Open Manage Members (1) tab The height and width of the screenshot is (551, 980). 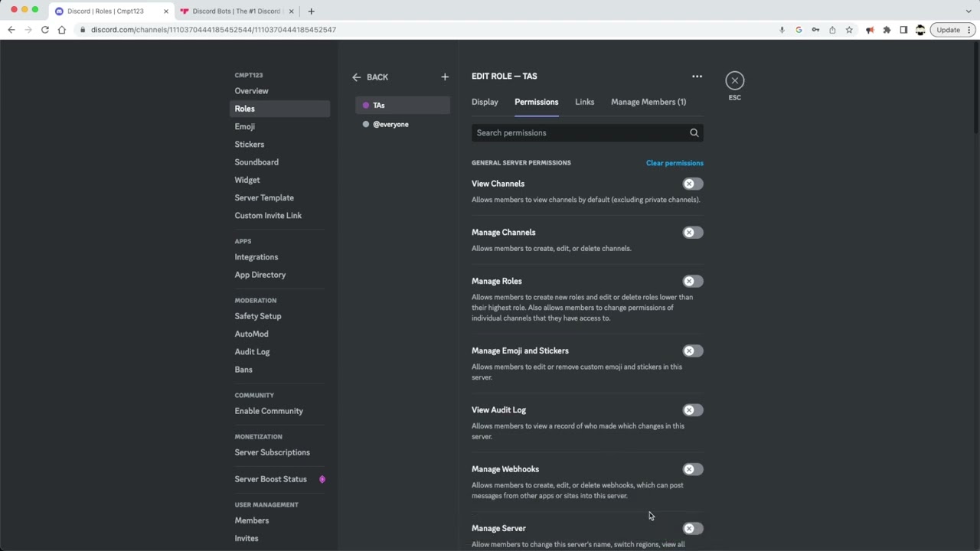(648, 102)
